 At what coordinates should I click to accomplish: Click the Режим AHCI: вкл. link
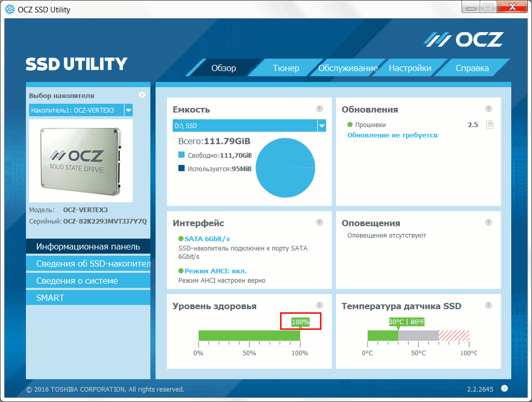(x=216, y=271)
